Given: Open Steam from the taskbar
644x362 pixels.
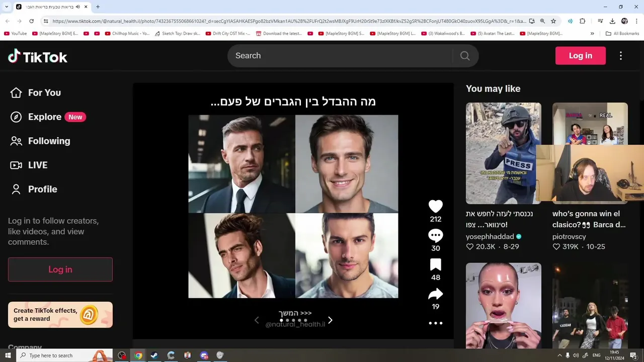Looking at the screenshot, I should [x=154, y=355].
